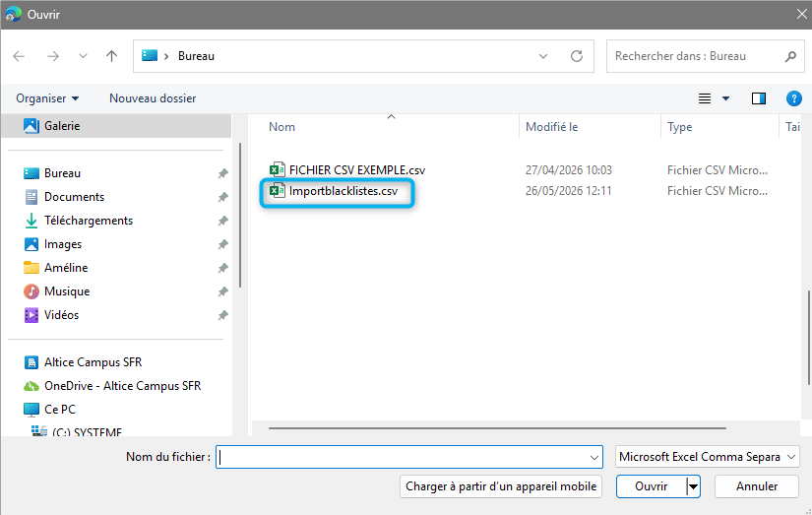Click the magnifier search icon
The height and width of the screenshot is (515, 812).
pos(790,56)
